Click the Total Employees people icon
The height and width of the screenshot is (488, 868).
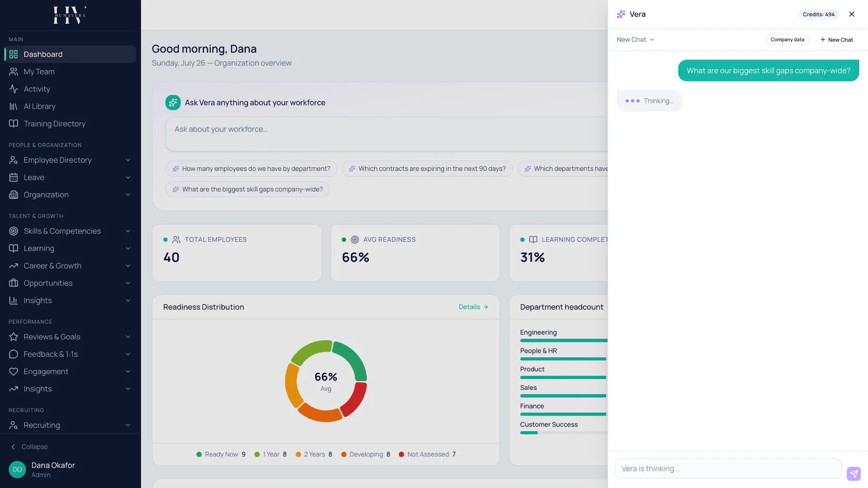pos(176,240)
